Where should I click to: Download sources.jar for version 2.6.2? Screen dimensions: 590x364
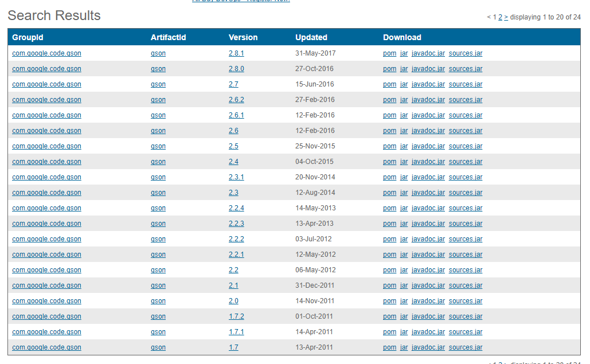pyautogui.click(x=466, y=100)
